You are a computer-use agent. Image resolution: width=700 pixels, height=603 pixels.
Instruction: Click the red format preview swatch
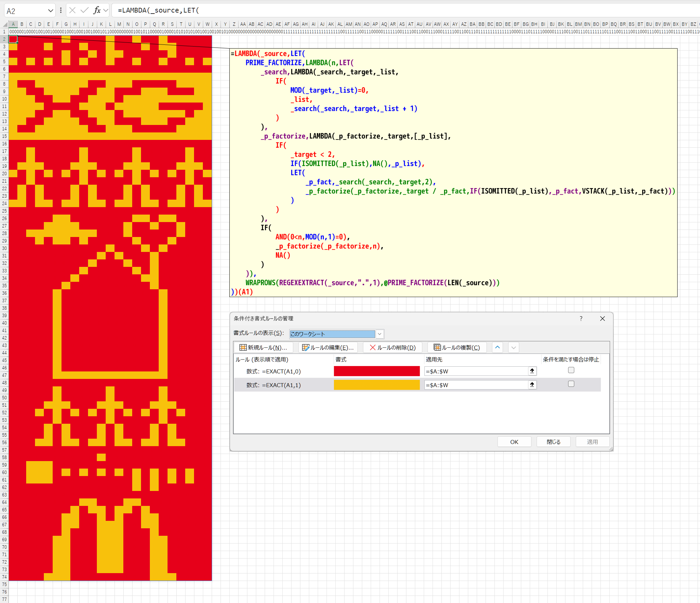coord(377,371)
